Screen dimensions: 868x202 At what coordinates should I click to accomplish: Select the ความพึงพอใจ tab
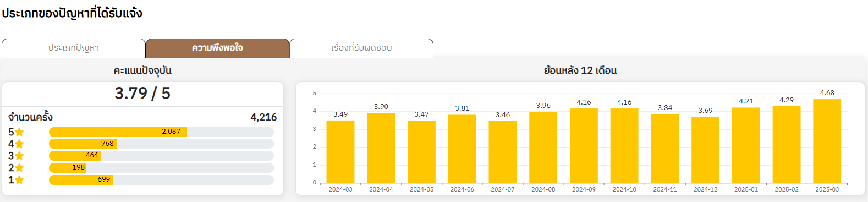[217, 48]
